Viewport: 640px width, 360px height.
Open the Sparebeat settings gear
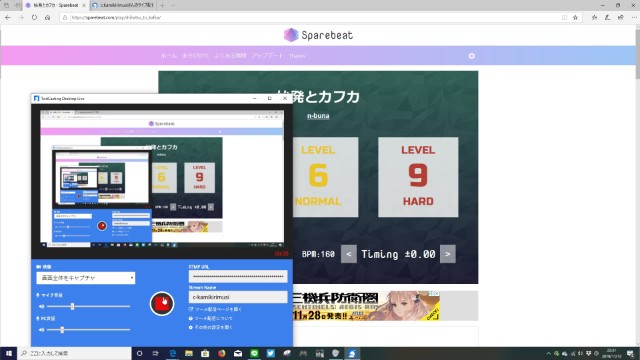click(x=471, y=56)
